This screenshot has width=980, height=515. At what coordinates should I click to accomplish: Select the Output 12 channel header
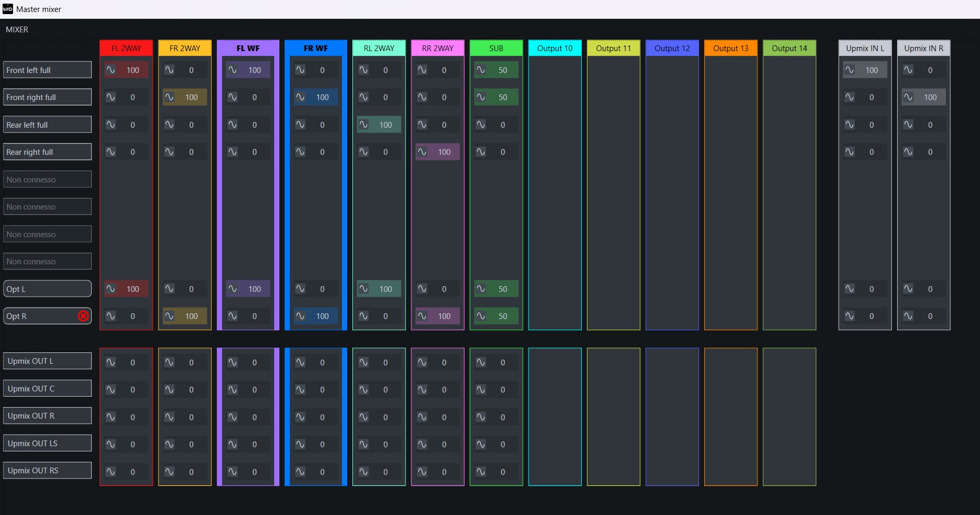[672, 48]
